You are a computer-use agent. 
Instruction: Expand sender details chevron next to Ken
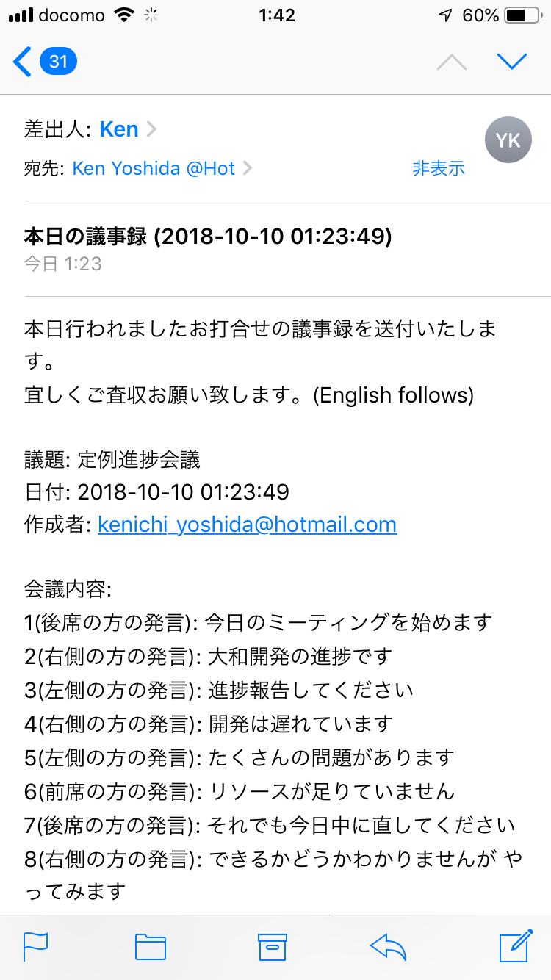151,130
